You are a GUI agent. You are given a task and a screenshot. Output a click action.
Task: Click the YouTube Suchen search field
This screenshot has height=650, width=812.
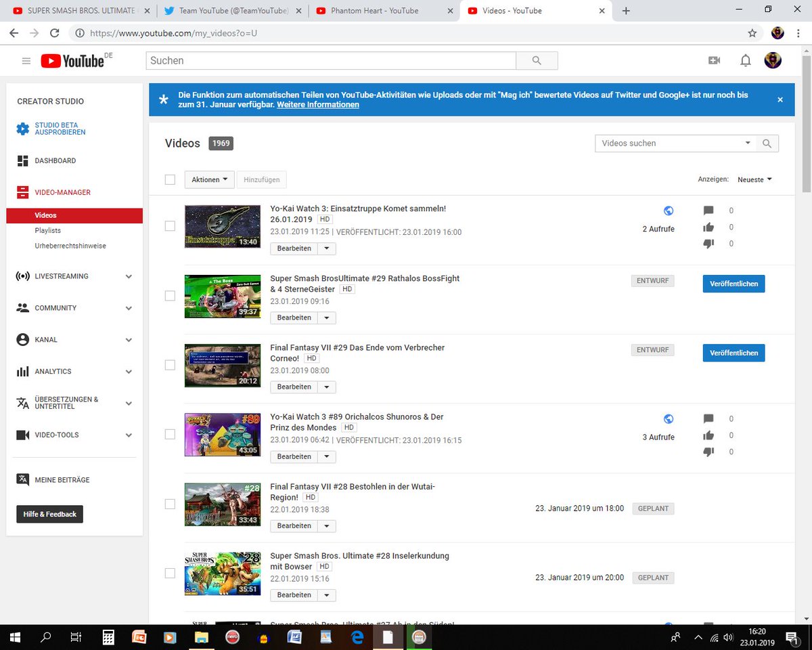pyautogui.click(x=331, y=60)
